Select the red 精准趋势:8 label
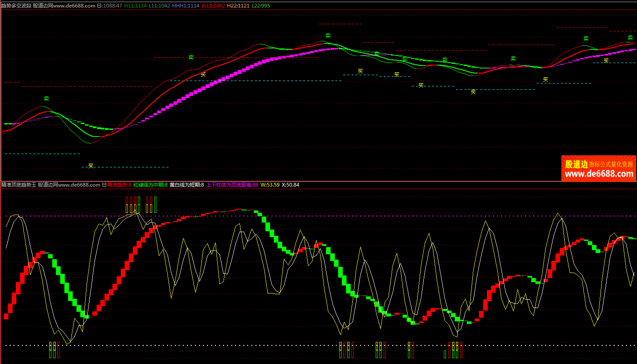The image size is (637, 364). 119,185
